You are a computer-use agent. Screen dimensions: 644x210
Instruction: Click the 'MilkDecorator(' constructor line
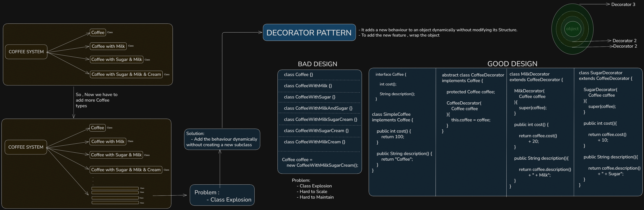coord(529,91)
